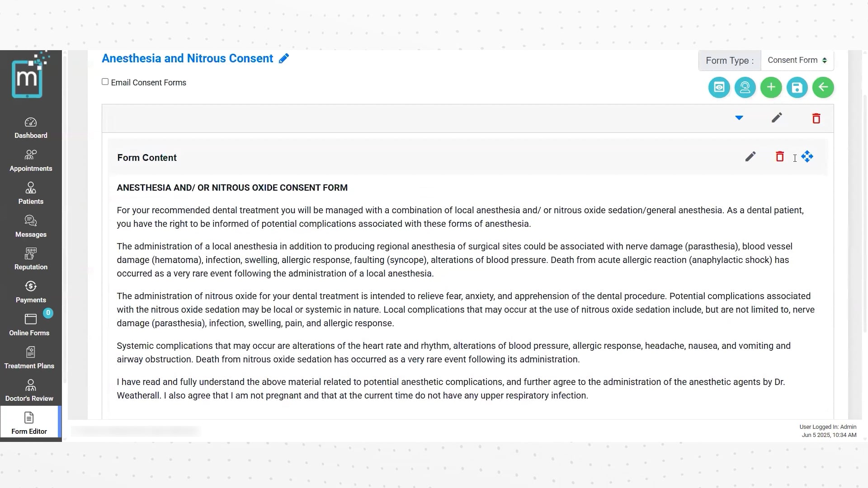Collapse the section with the blue triangle

click(x=739, y=118)
